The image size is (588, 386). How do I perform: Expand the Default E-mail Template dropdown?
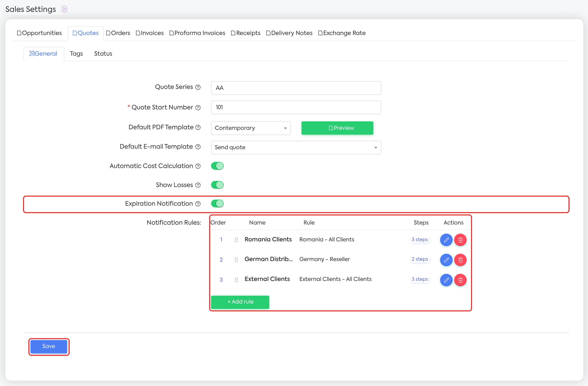coord(296,148)
